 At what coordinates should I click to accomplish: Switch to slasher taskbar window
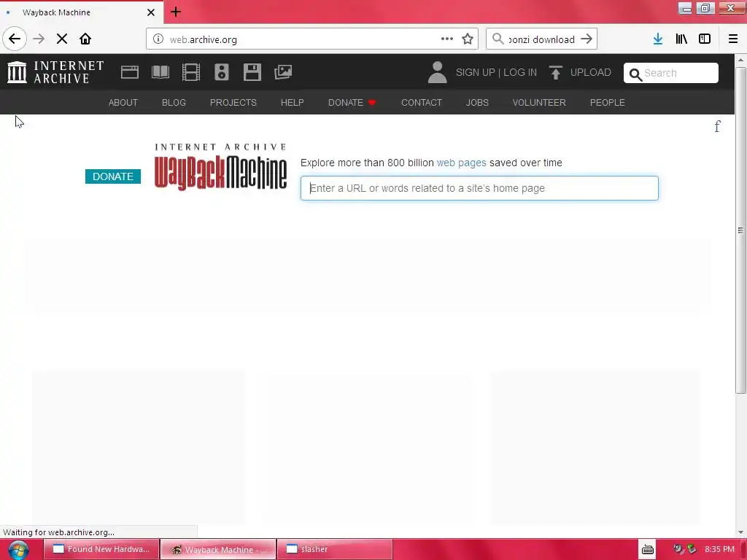334,549
